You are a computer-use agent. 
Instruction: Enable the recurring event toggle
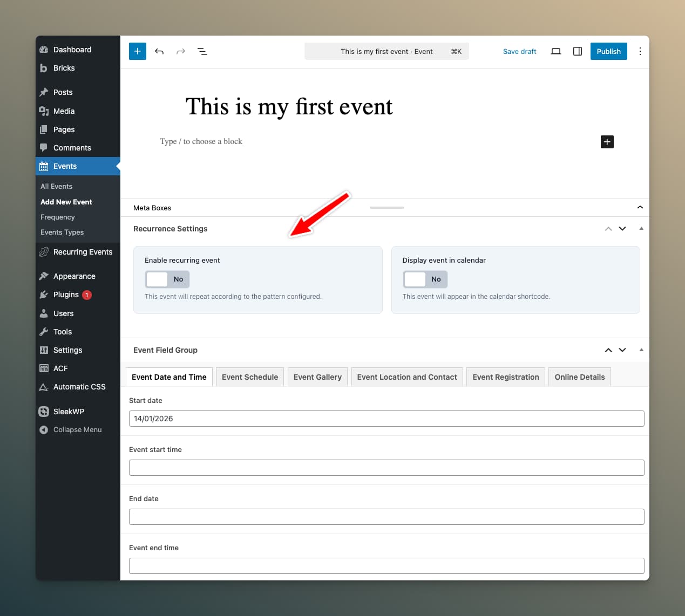(x=167, y=279)
